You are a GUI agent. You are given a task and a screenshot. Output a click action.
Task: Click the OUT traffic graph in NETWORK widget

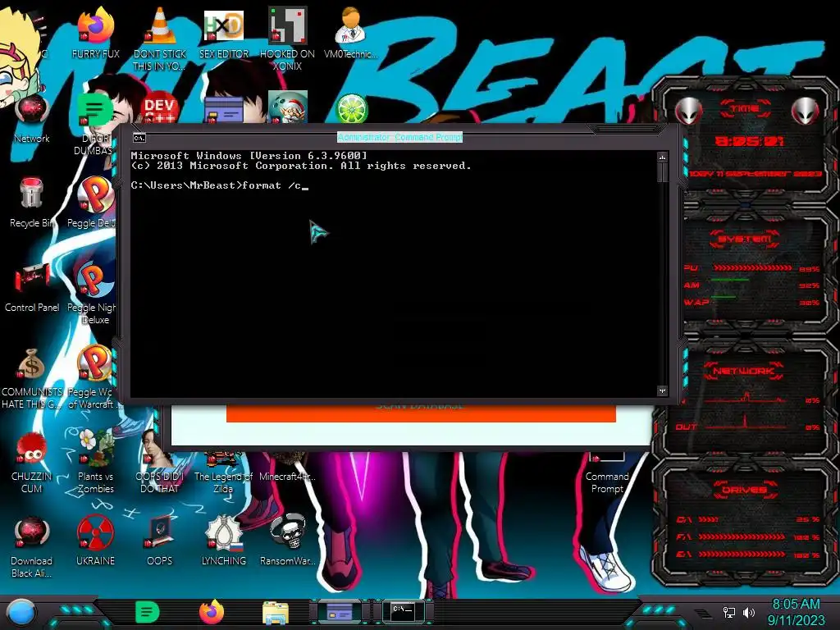745,422
